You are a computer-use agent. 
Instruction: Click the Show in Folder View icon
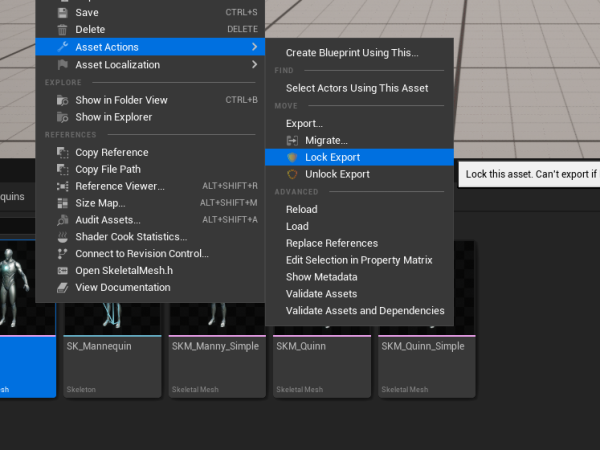point(63,100)
